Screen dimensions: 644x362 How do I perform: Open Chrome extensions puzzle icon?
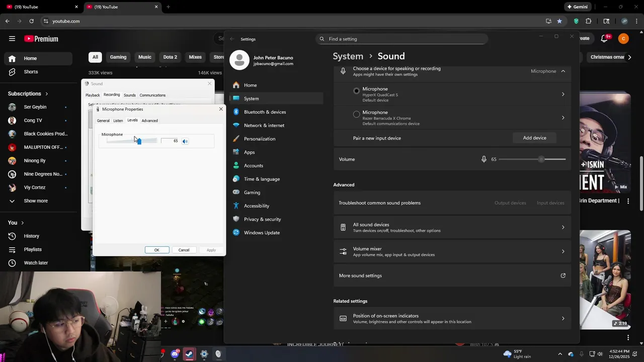pyautogui.click(x=589, y=21)
